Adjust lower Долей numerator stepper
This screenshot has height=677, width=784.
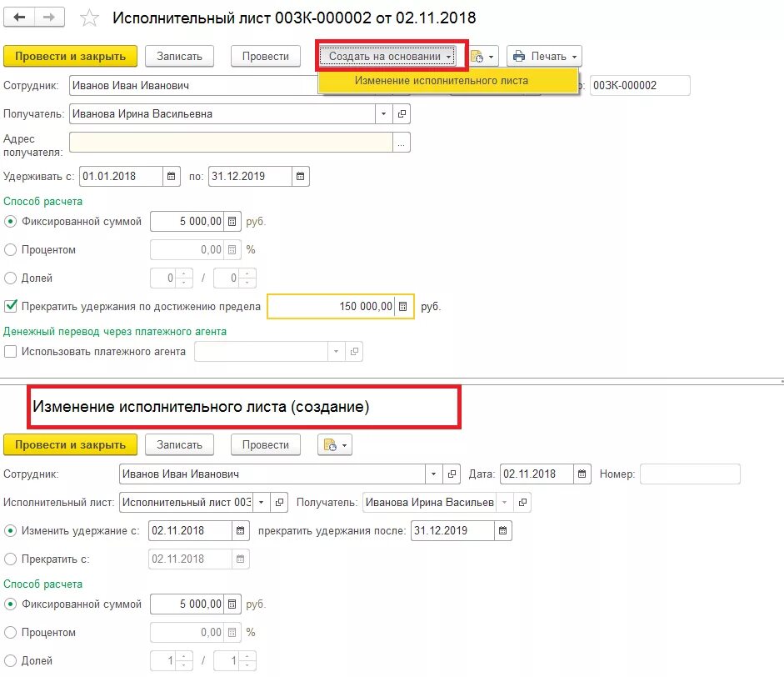[184, 661]
